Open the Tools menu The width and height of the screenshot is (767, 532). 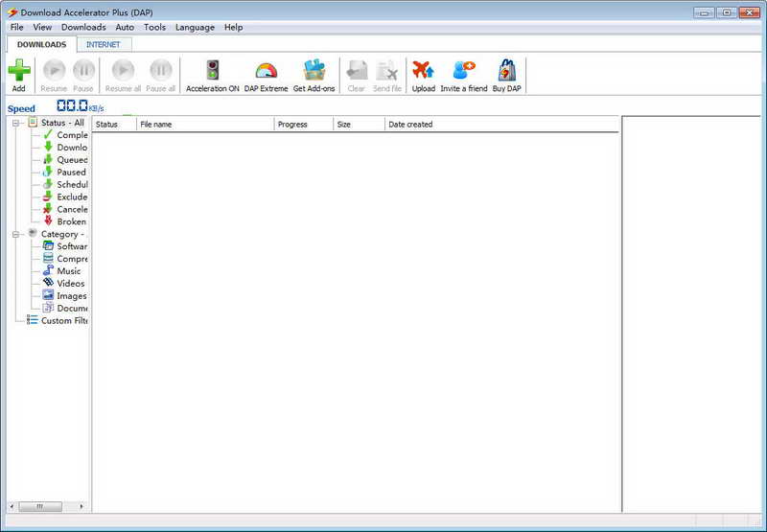pos(154,28)
